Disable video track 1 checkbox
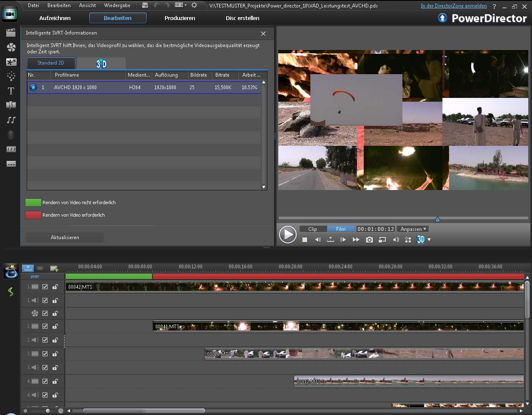Viewport: 532px width, 415px height. [45, 287]
